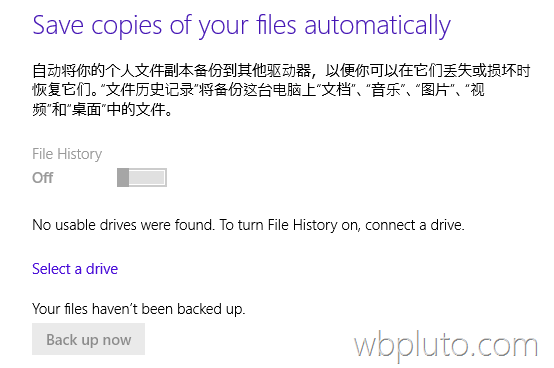Select the 'Save copies of your files automatically' heading
This screenshot has height=368, width=554.
(x=242, y=26)
